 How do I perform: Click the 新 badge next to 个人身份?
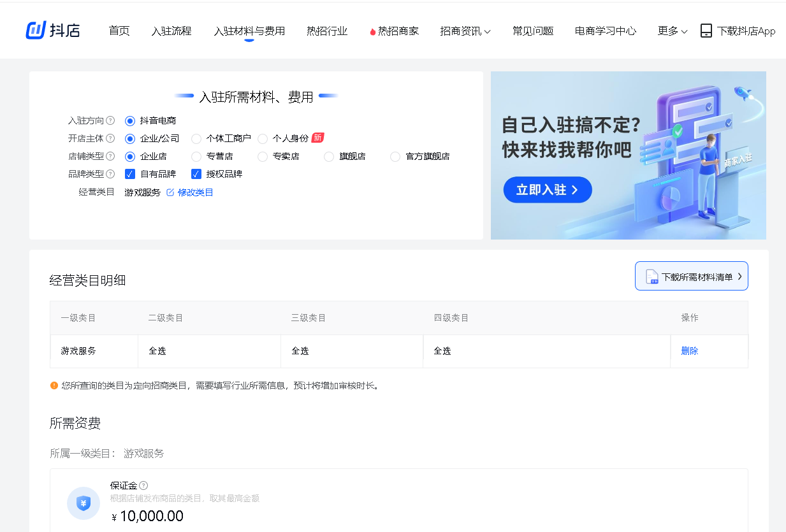pos(317,138)
